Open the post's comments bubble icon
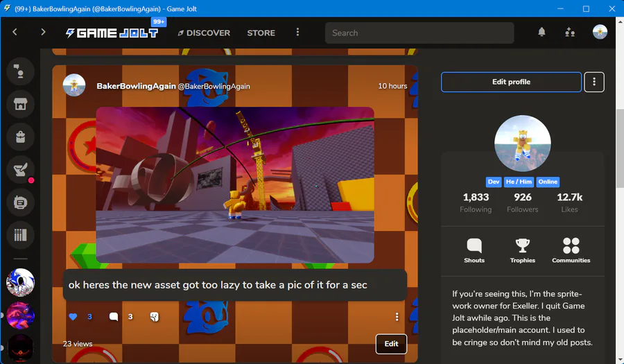This screenshot has height=364, width=624. point(114,317)
